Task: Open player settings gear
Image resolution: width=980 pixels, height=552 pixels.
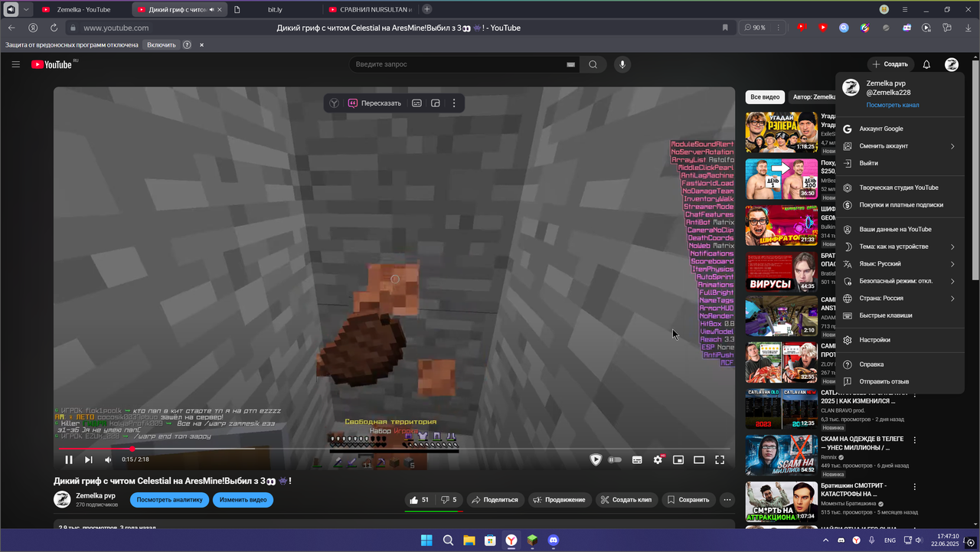Action: click(x=658, y=459)
